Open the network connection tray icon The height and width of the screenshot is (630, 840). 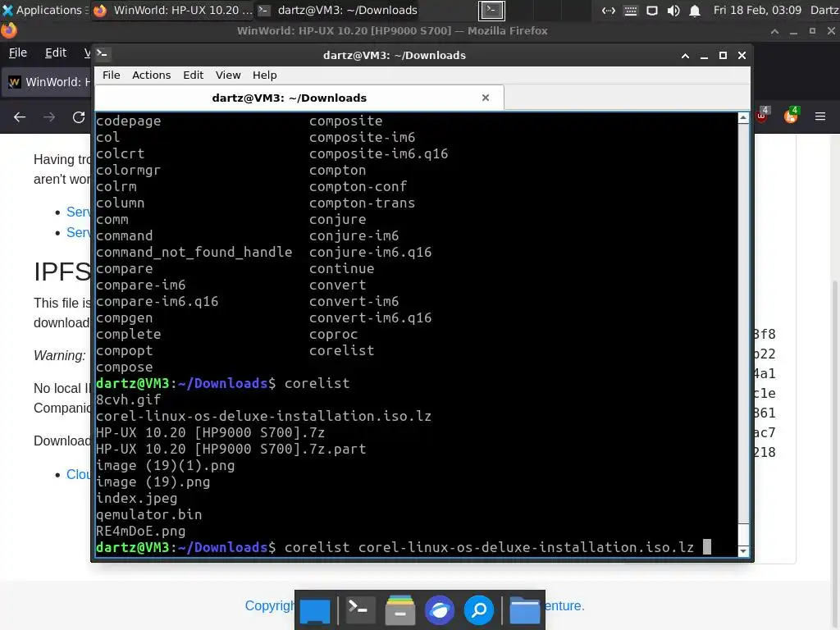[609, 10]
